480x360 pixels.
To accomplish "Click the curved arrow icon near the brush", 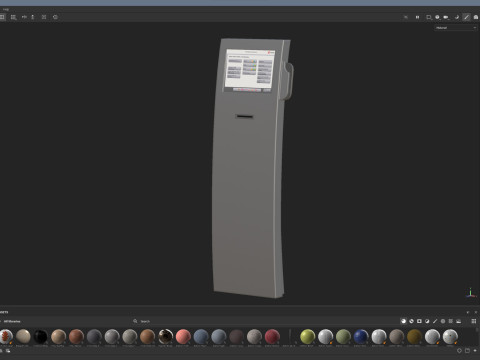I will click(x=457, y=17).
